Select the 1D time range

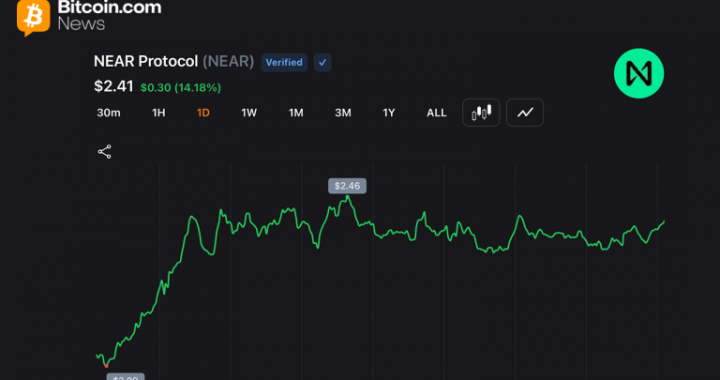(x=203, y=113)
